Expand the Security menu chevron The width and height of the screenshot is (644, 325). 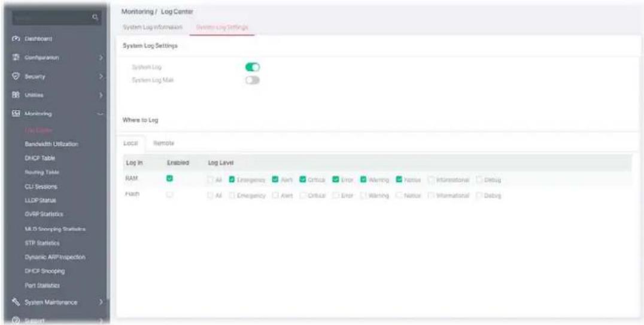[x=101, y=77]
